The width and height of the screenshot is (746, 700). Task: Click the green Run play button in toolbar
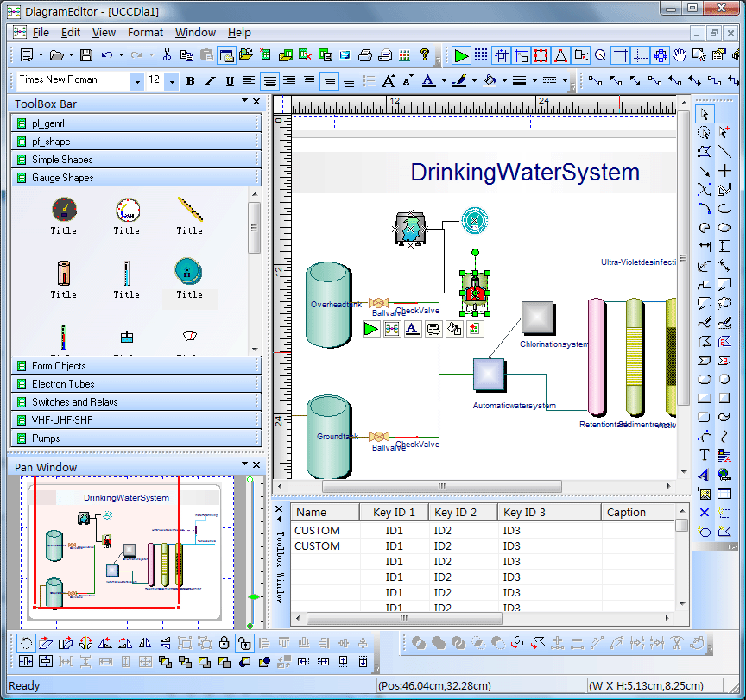point(461,55)
